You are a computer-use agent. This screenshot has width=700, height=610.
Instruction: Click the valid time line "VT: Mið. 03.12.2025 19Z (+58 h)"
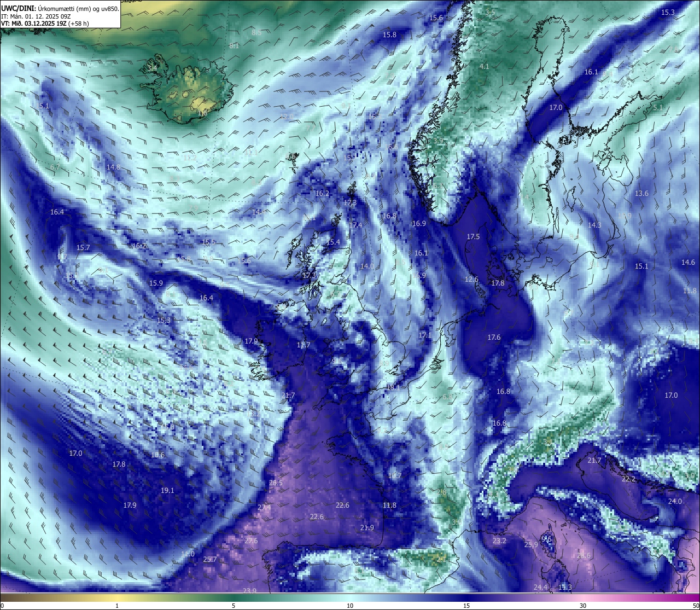(45, 24)
